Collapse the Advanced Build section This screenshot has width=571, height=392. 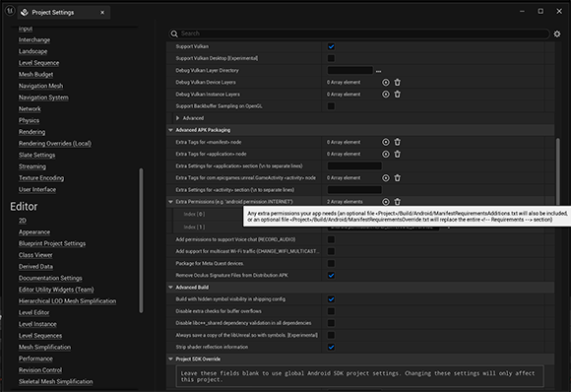point(170,288)
